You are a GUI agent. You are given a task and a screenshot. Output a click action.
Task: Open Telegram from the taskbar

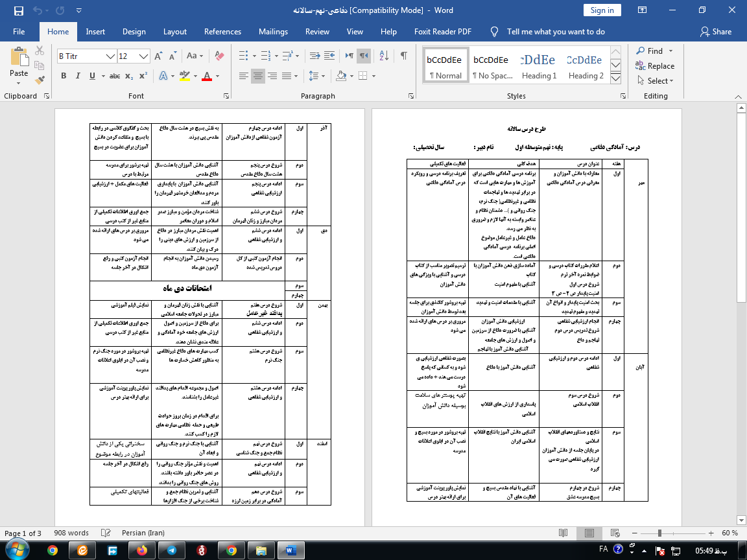[171, 550]
